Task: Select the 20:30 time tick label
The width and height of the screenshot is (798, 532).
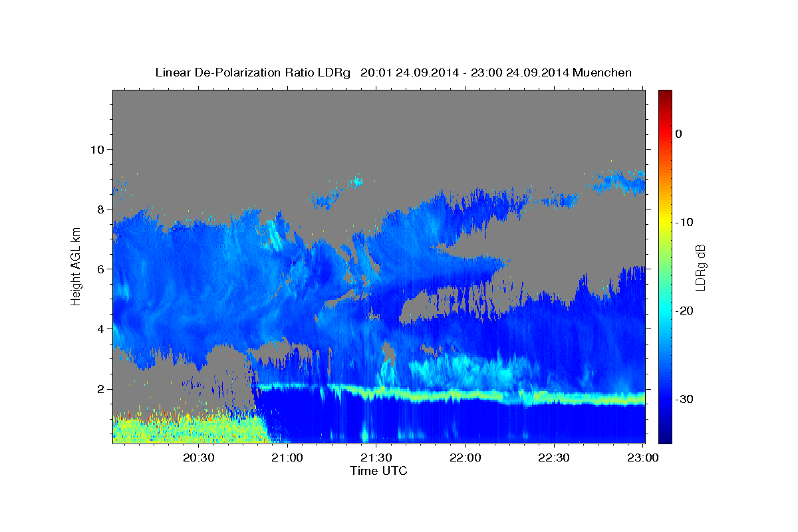Action: coord(199,458)
